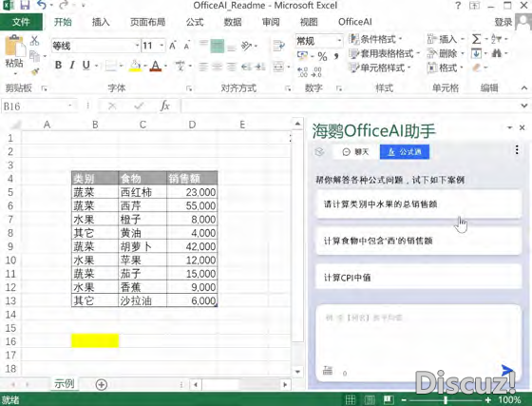Select the Format Painter brush
This screenshot has width=532, height=406.
pyautogui.click(x=35, y=71)
